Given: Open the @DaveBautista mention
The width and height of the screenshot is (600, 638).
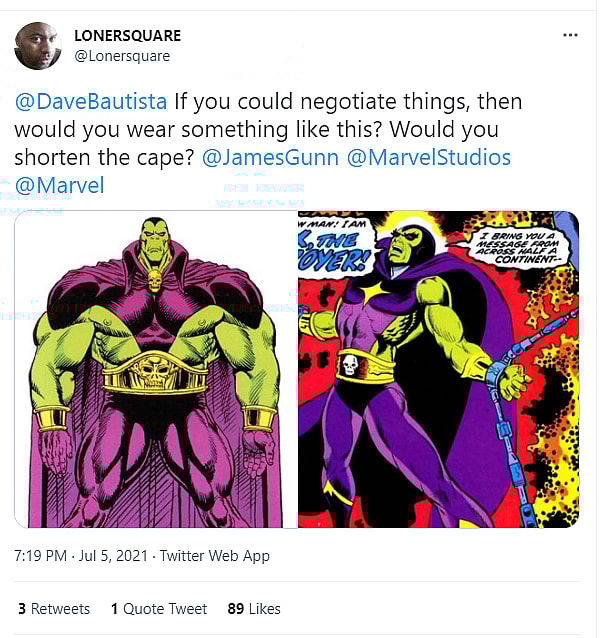Looking at the screenshot, I should click(91, 102).
